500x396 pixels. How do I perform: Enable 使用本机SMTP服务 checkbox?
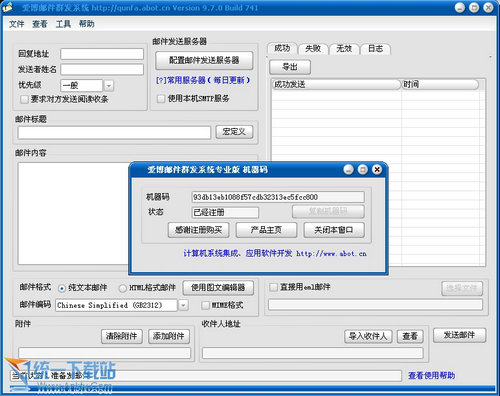point(161,99)
